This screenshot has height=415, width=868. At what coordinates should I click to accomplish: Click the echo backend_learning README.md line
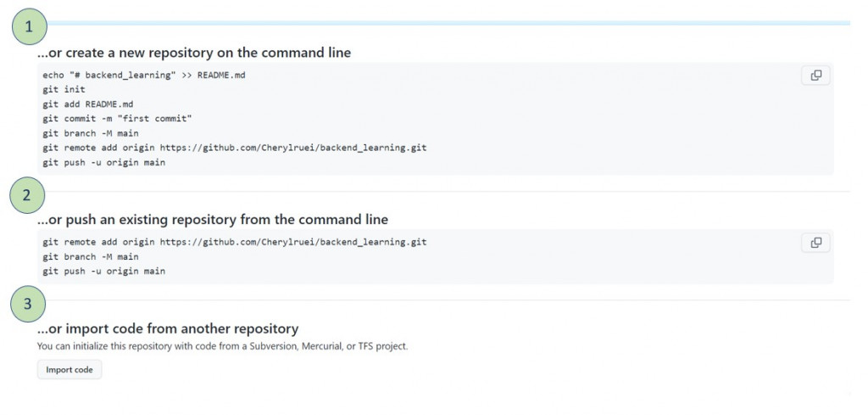143,76
